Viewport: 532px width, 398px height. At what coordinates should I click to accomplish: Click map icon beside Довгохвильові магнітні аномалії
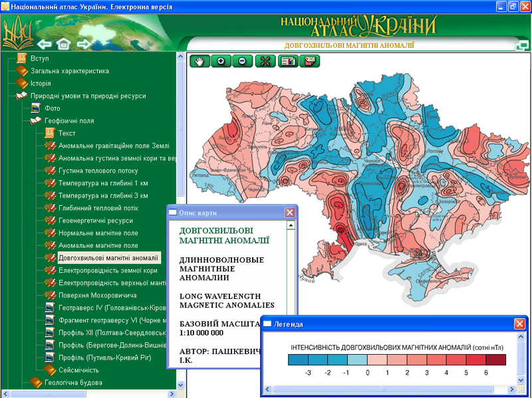coord(50,258)
